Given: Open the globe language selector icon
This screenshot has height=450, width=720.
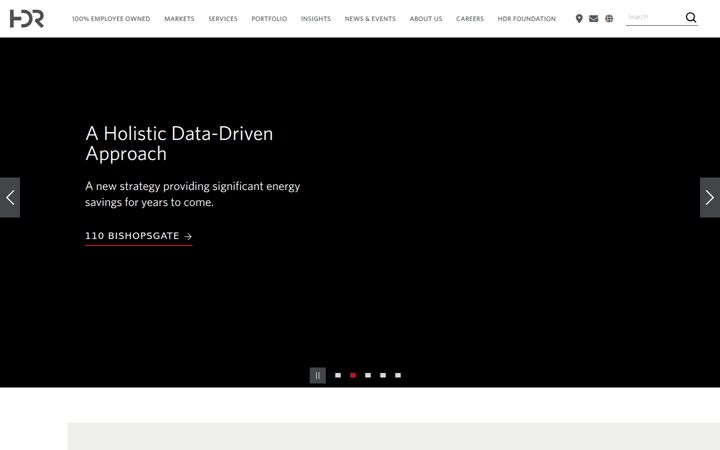Looking at the screenshot, I should 609,18.
